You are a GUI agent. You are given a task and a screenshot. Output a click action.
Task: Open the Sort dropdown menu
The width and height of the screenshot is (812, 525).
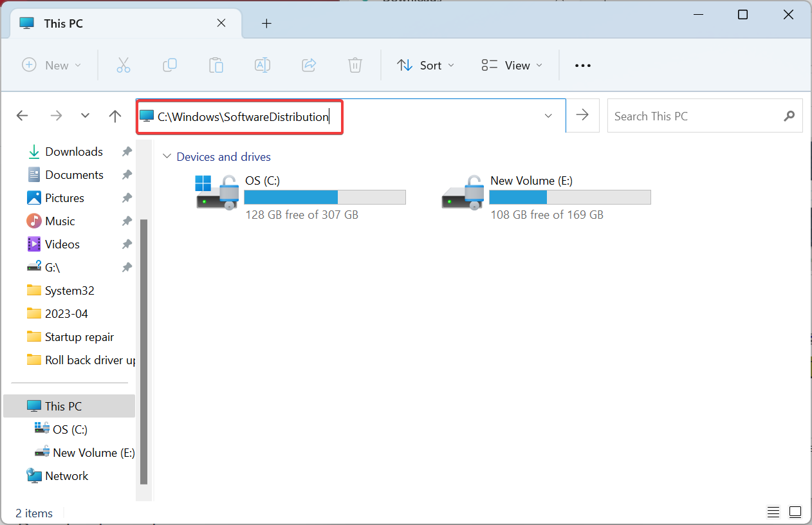point(425,65)
